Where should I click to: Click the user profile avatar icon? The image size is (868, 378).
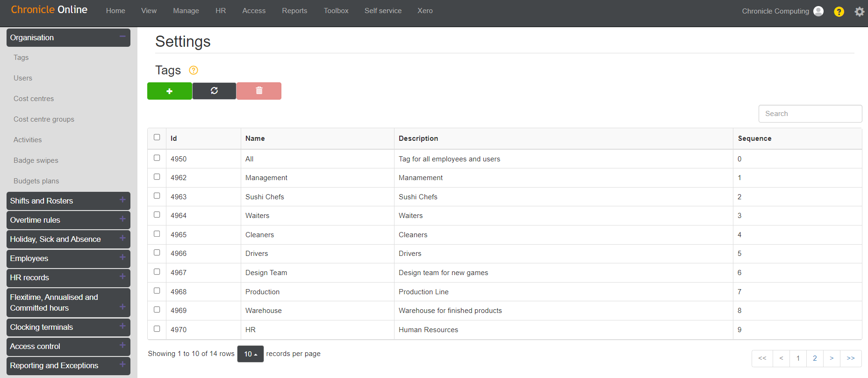818,11
